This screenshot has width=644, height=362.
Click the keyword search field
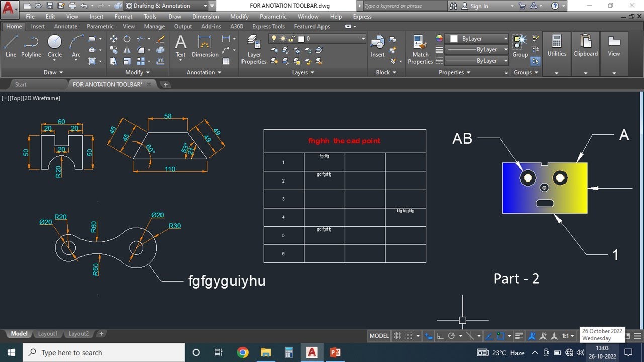pos(404,6)
